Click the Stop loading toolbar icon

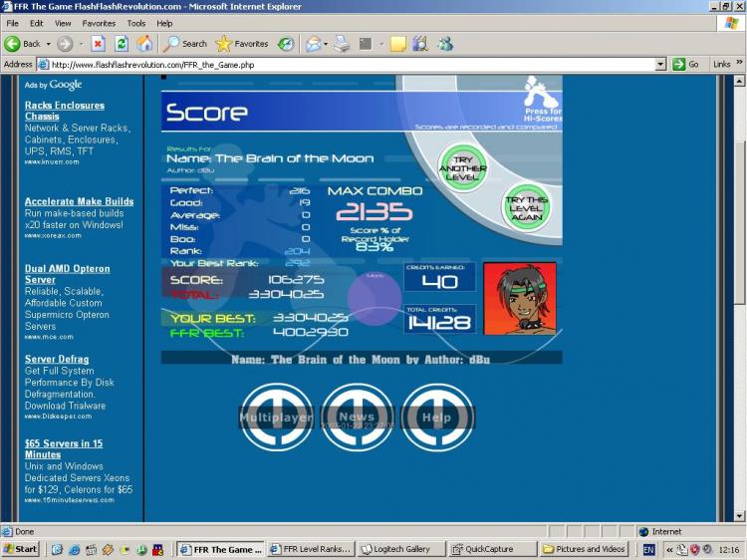[98, 44]
